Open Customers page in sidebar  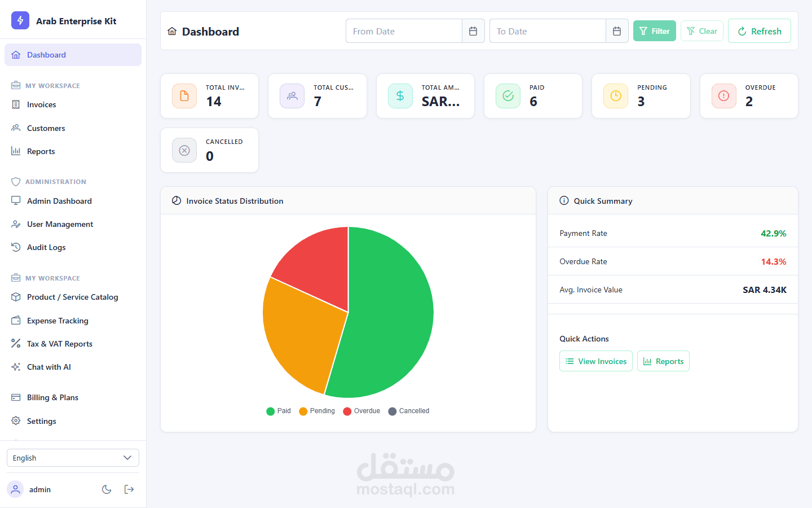73,128
